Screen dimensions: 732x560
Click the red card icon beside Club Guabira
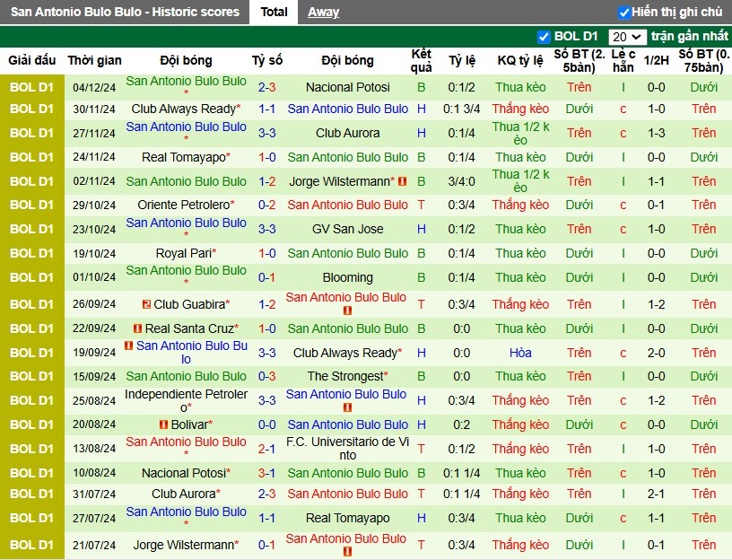[x=146, y=304]
